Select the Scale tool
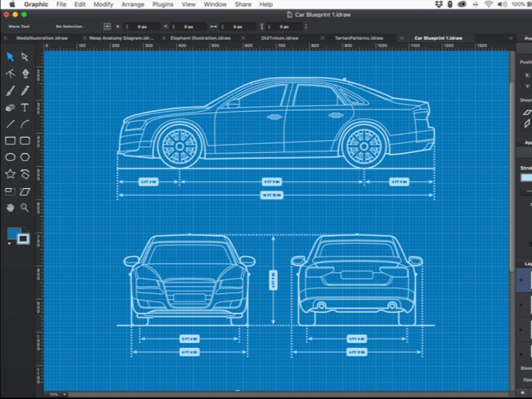532x399 pixels. [x=10, y=192]
